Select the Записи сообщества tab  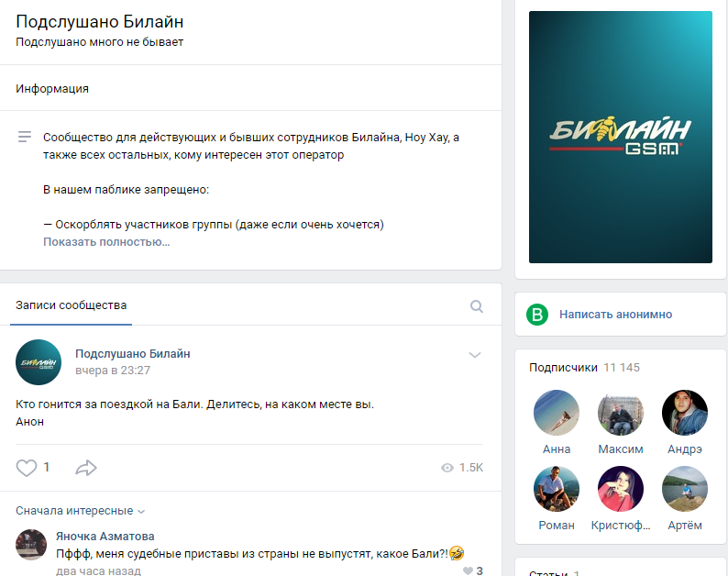point(71,305)
